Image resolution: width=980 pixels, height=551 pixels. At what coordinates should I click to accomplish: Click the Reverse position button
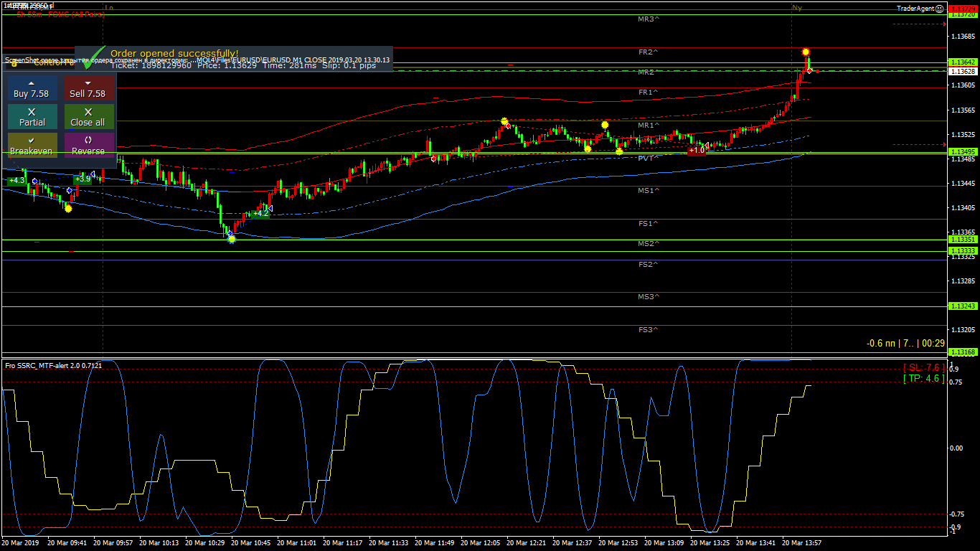tap(88, 146)
